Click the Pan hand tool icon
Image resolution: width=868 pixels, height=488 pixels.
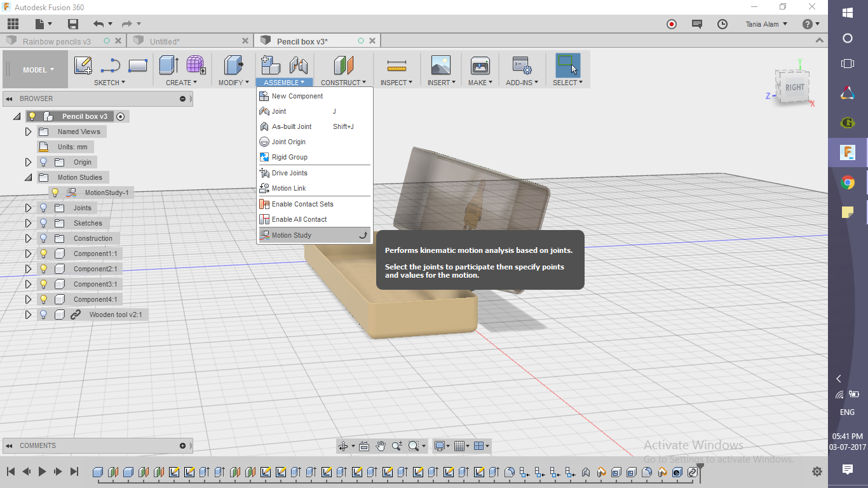point(381,446)
